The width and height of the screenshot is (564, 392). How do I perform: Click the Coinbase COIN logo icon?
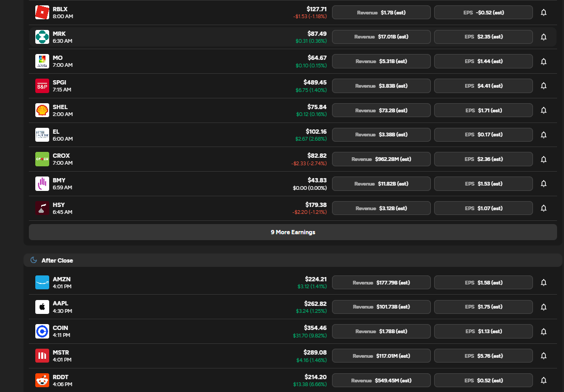click(x=42, y=332)
